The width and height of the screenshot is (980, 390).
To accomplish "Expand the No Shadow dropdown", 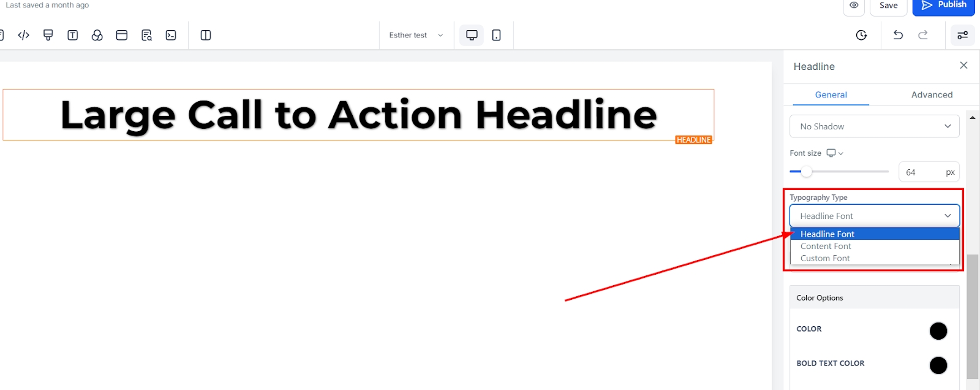I will pyautogui.click(x=874, y=126).
